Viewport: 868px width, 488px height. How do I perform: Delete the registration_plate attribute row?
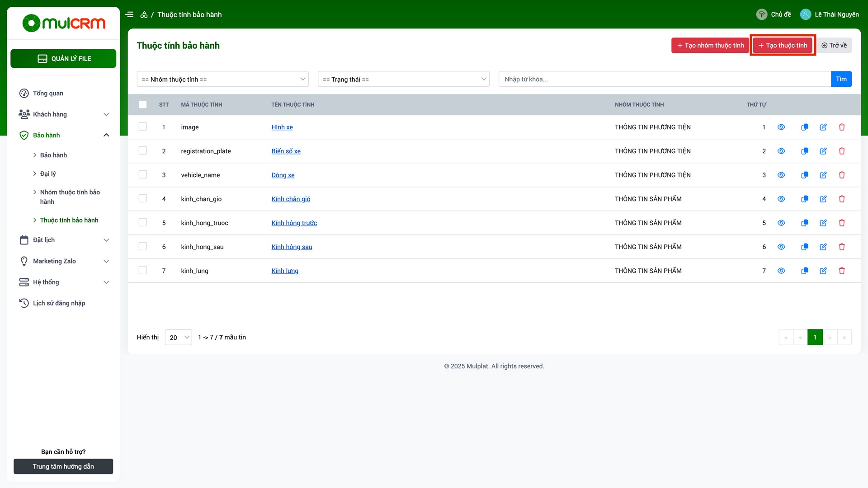(x=842, y=151)
